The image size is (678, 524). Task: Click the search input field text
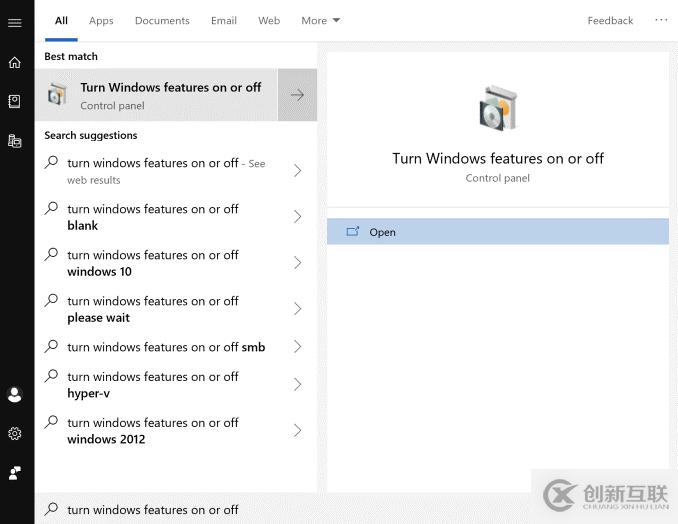[153, 509]
